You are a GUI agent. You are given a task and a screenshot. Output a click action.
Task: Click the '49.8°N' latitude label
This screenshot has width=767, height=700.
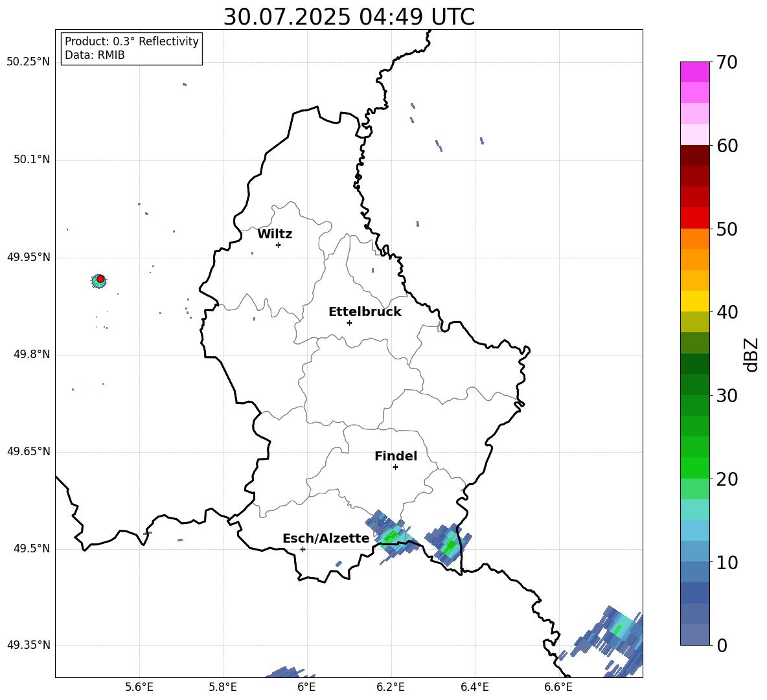[31, 354]
